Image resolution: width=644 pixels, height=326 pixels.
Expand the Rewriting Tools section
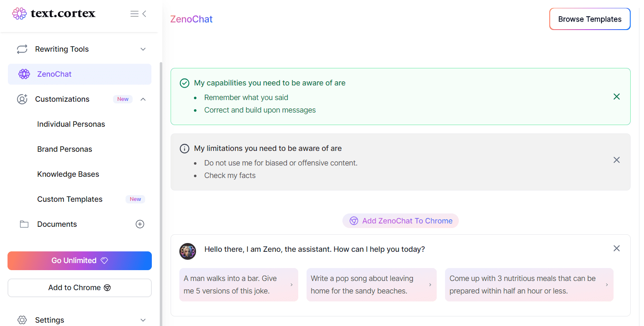coord(143,49)
